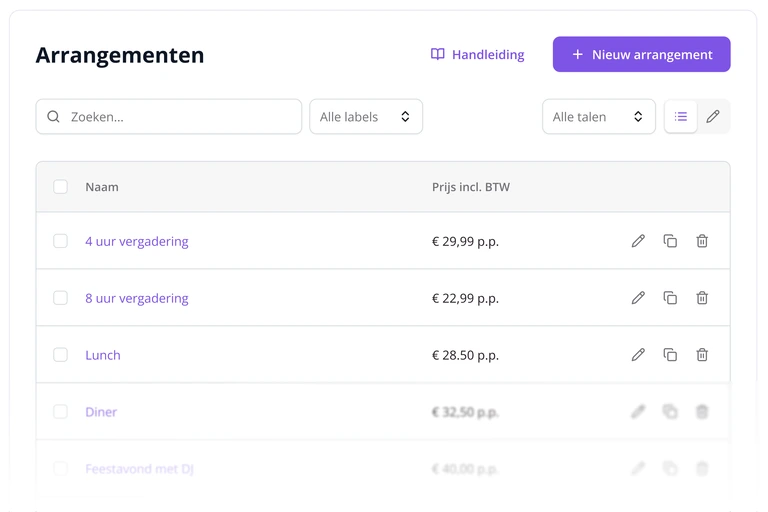Image resolution: width=768 pixels, height=512 pixels.
Task: Open the Alle talen dropdown
Action: tap(599, 117)
